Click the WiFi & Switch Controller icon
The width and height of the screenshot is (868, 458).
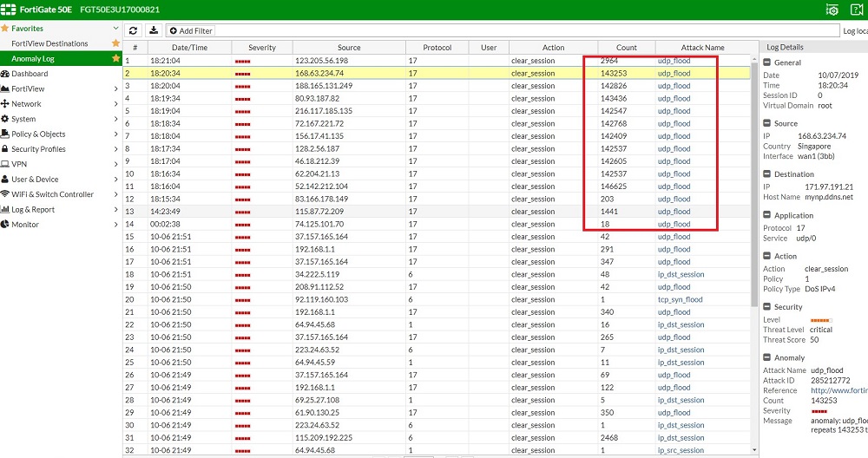point(5,194)
